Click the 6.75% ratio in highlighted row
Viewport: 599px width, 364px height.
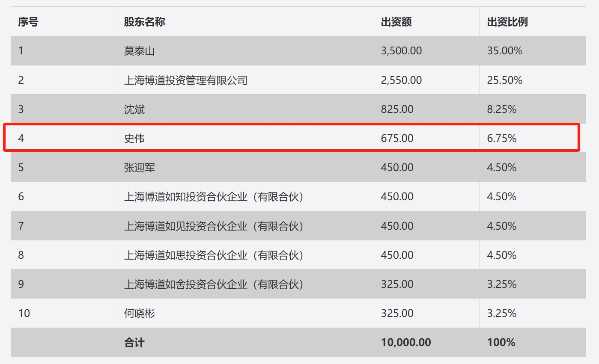[502, 138]
